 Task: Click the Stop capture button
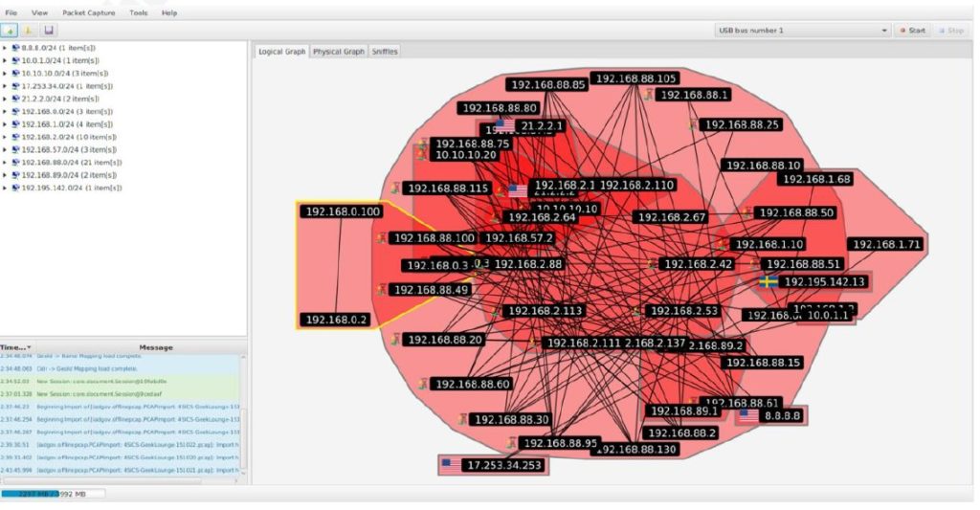951,30
